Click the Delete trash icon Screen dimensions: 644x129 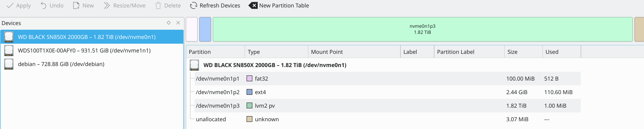(168, 5)
